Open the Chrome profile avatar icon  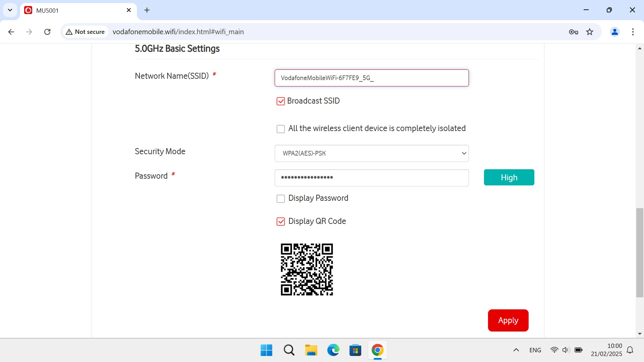point(614,32)
